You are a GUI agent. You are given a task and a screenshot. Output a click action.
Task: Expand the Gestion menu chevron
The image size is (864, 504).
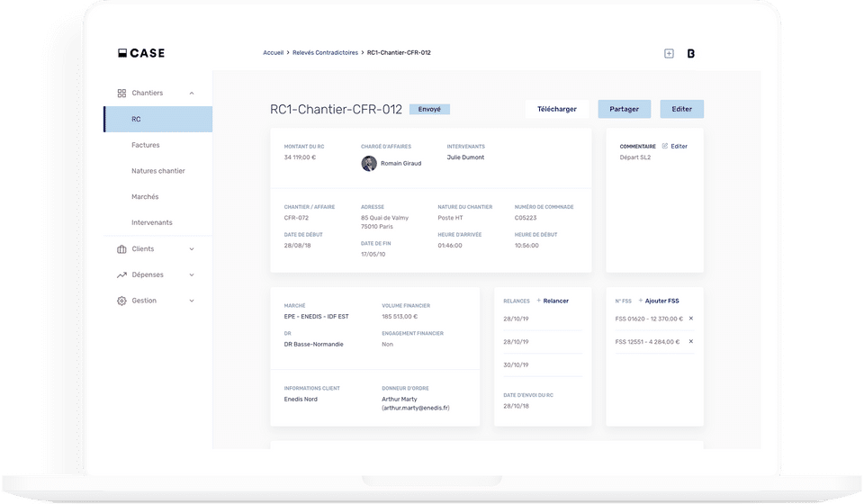click(x=192, y=301)
